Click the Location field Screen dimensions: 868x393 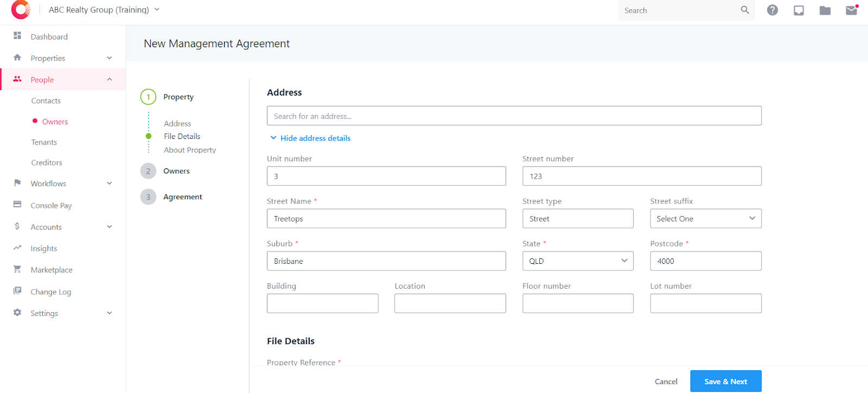point(450,303)
